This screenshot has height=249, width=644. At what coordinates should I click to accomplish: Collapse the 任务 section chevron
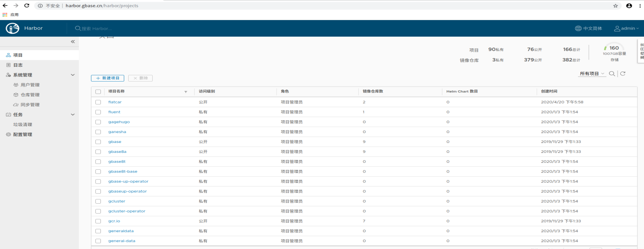click(x=73, y=114)
